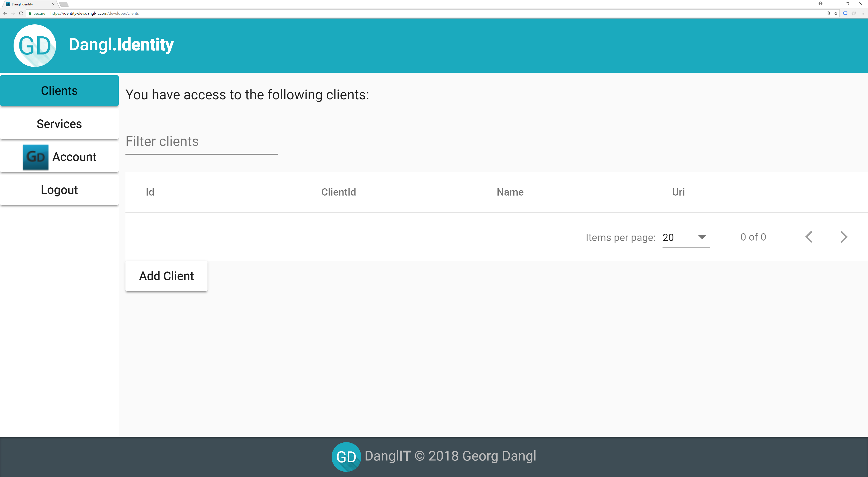The image size is (868, 477).
Task: Click the blue tag extension icon
Action: [845, 14]
